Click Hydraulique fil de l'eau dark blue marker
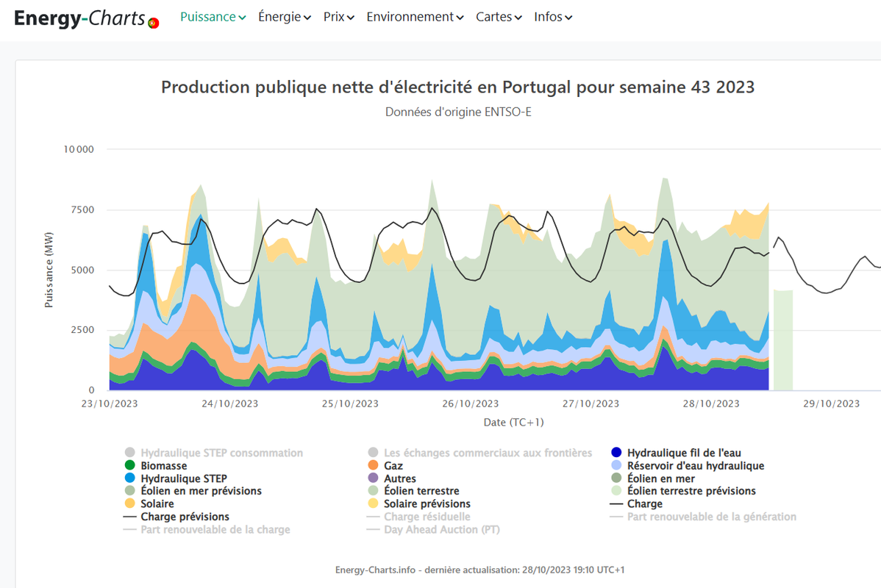This screenshot has width=881, height=588. pos(616,453)
